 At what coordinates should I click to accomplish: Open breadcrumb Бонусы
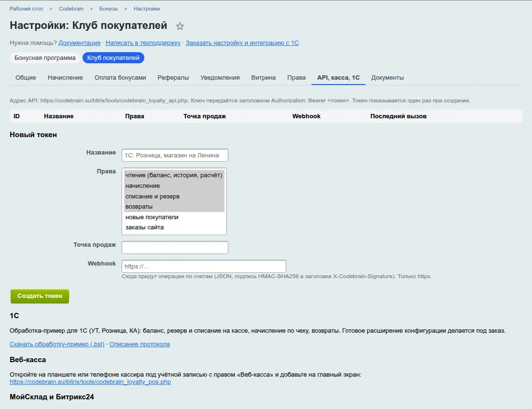pos(108,9)
